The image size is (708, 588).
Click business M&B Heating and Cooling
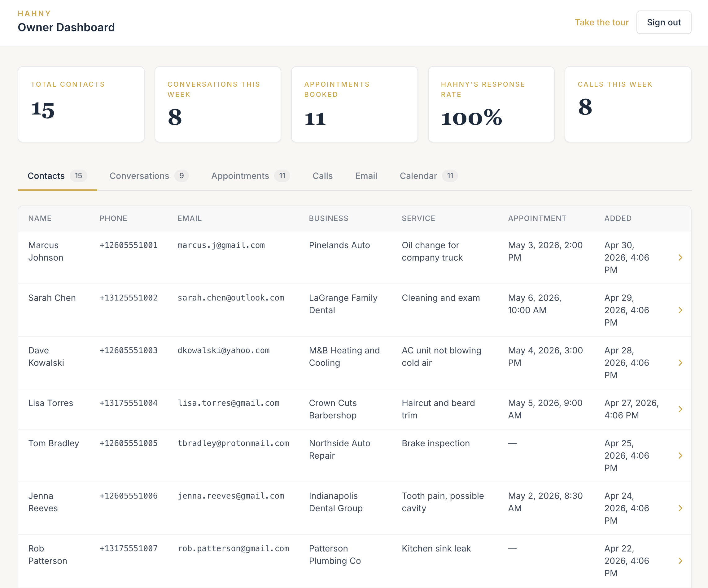pos(344,357)
